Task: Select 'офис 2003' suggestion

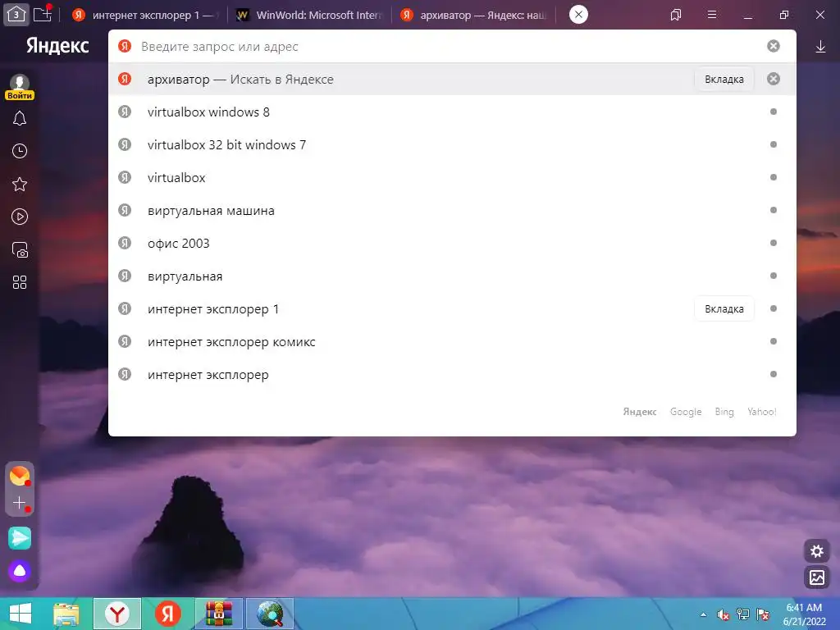Action: 452,243
